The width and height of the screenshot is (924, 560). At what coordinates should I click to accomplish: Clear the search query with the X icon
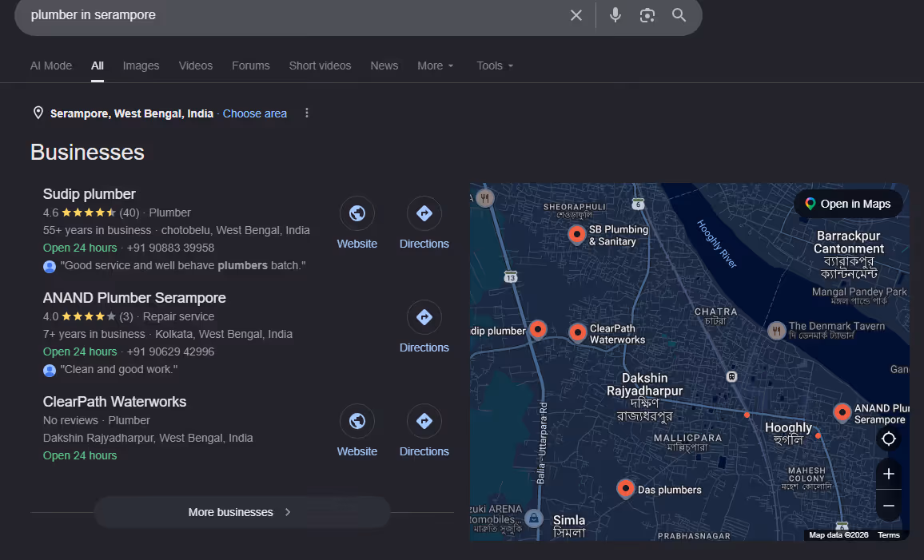576,15
